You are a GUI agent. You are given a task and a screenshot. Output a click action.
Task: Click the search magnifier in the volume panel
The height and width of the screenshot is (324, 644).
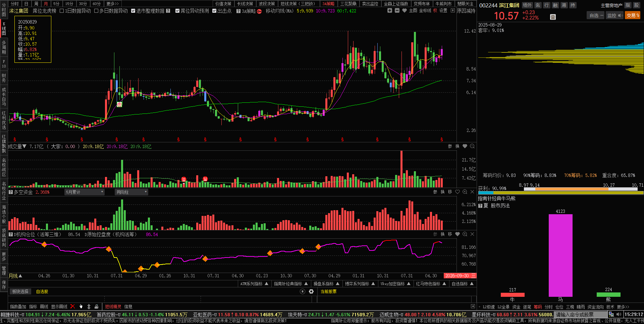(472, 146)
